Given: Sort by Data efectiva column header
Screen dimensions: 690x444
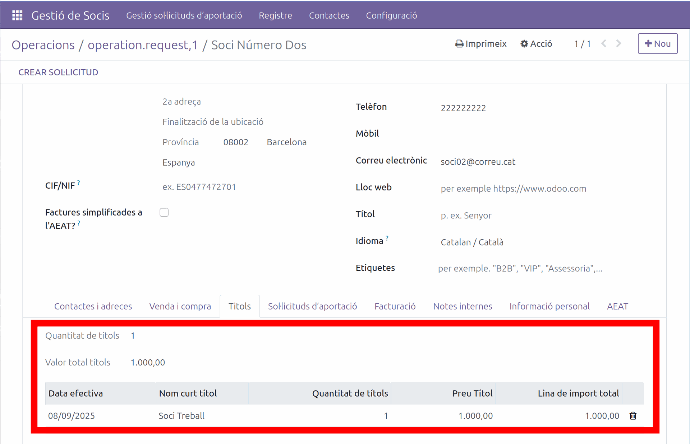Looking at the screenshot, I should (x=76, y=393).
